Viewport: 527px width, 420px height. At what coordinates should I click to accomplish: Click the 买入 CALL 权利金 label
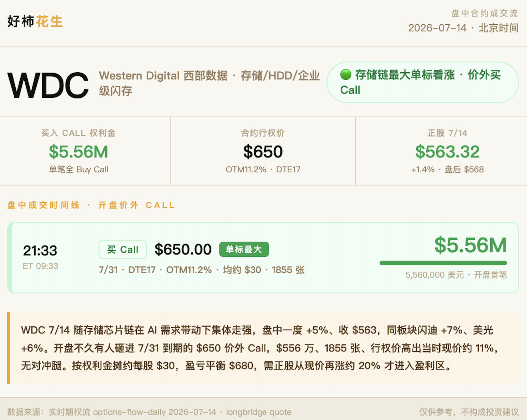pyautogui.click(x=78, y=133)
